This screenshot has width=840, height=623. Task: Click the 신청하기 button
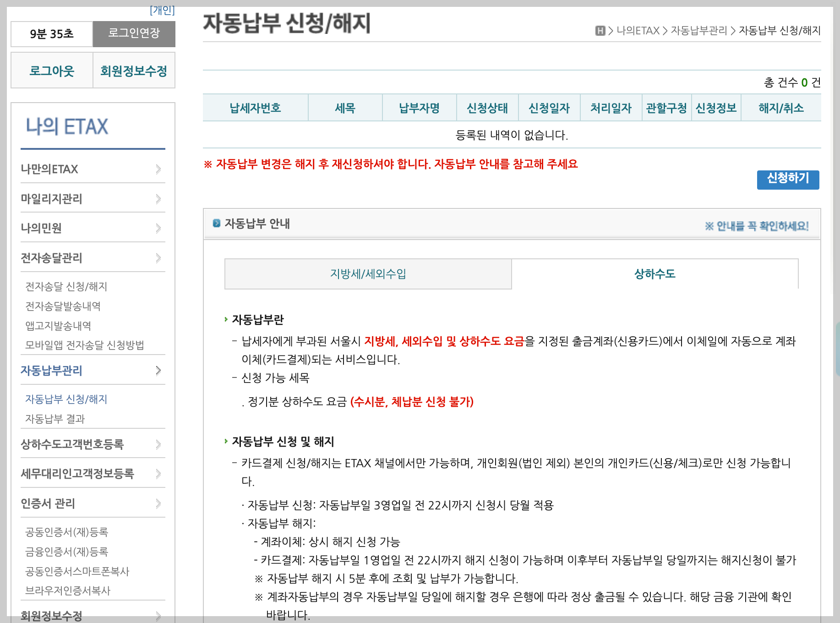click(x=788, y=179)
